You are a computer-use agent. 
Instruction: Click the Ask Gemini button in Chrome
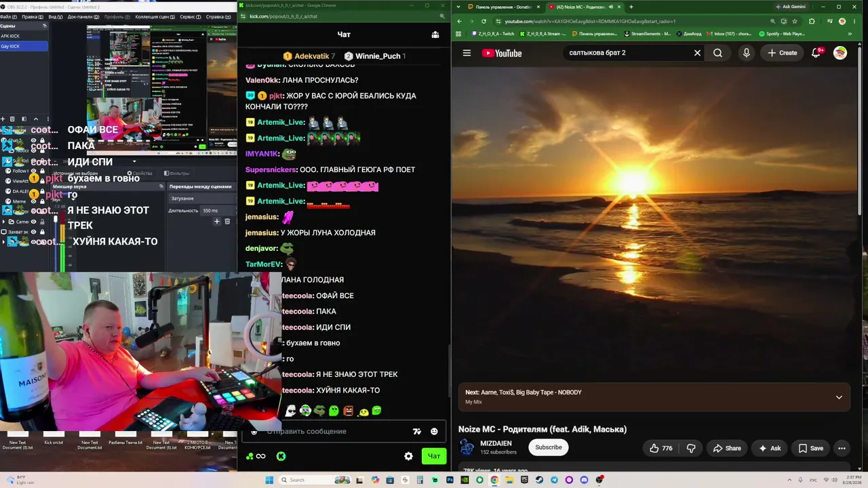coord(791,7)
